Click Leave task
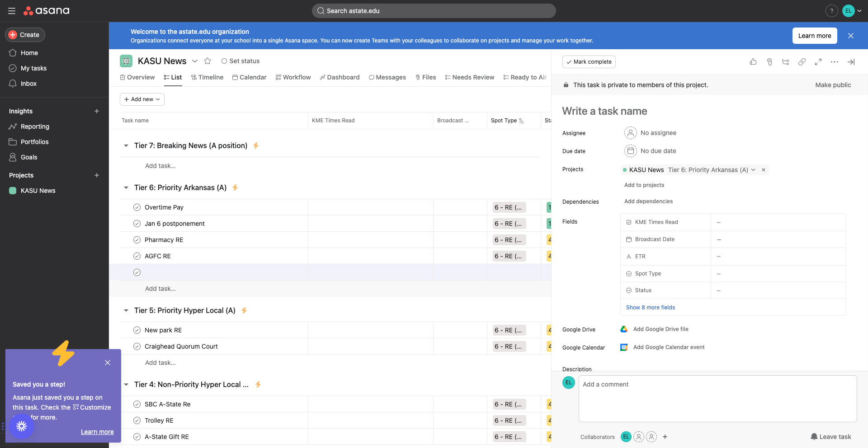Screen dimensions: 868x448 coord(830,437)
